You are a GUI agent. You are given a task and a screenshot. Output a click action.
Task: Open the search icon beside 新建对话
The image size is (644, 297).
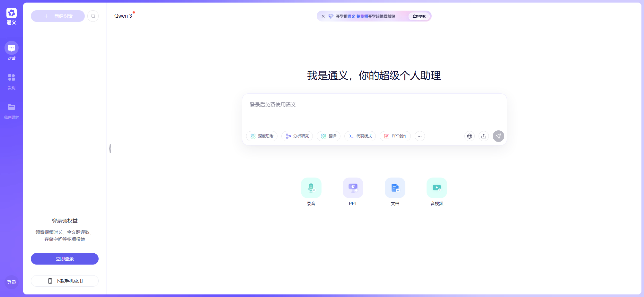click(93, 16)
